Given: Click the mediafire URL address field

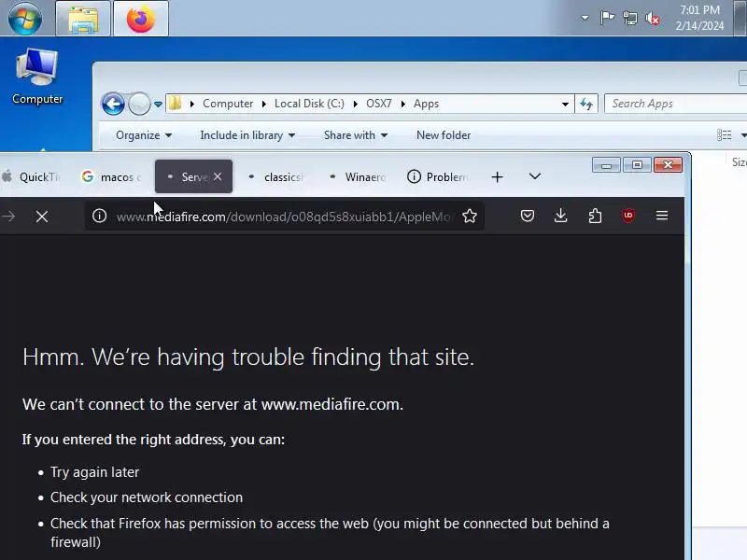Looking at the screenshot, I should coord(284,217).
